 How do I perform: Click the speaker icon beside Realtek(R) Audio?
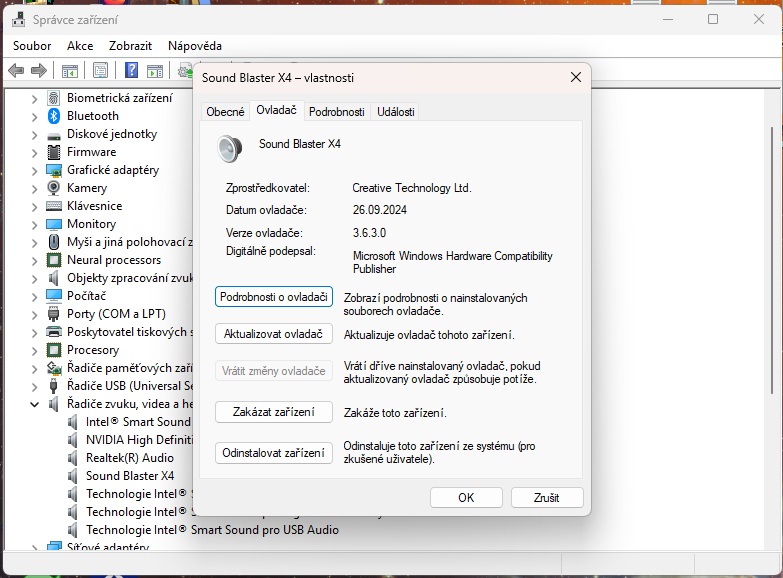[x=73, y=458]
